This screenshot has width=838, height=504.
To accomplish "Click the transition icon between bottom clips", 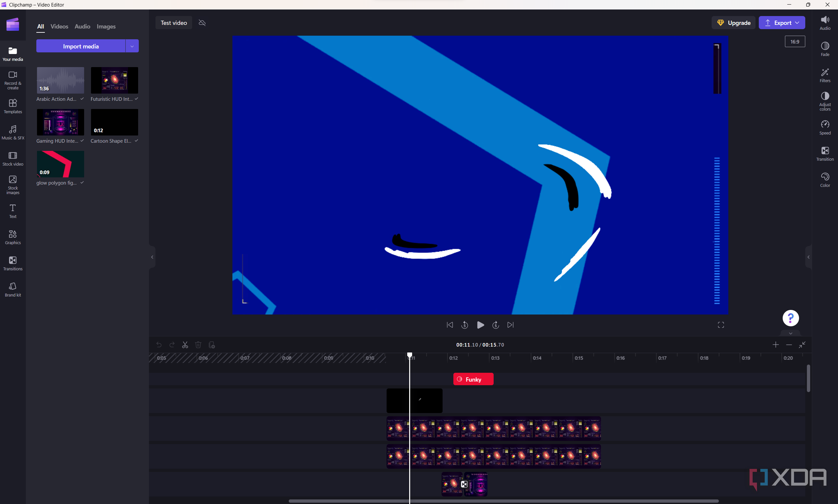I will (464, 484).
